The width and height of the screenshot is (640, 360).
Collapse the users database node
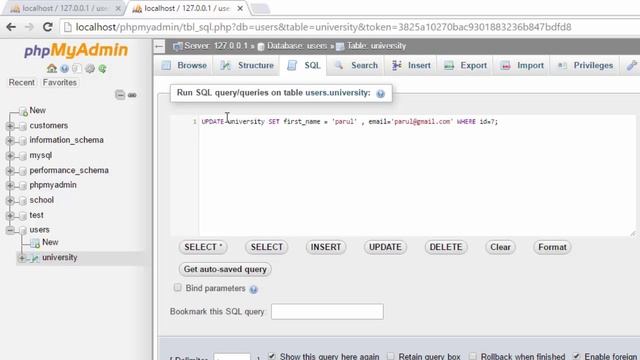10,230
